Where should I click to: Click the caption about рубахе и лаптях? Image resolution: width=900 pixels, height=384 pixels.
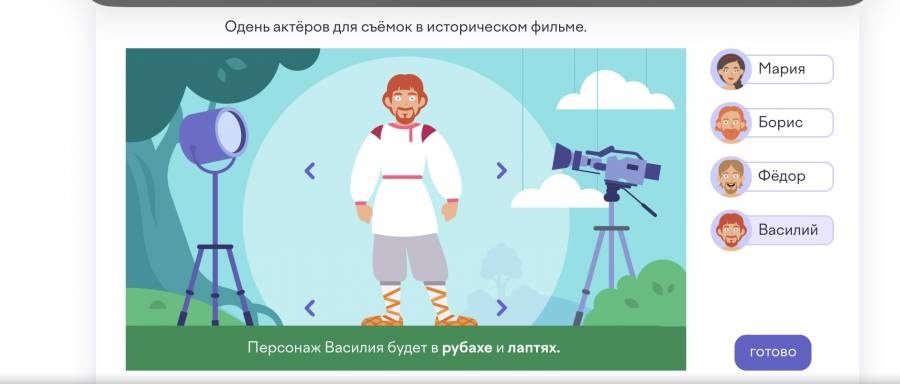tap(404, 348)
